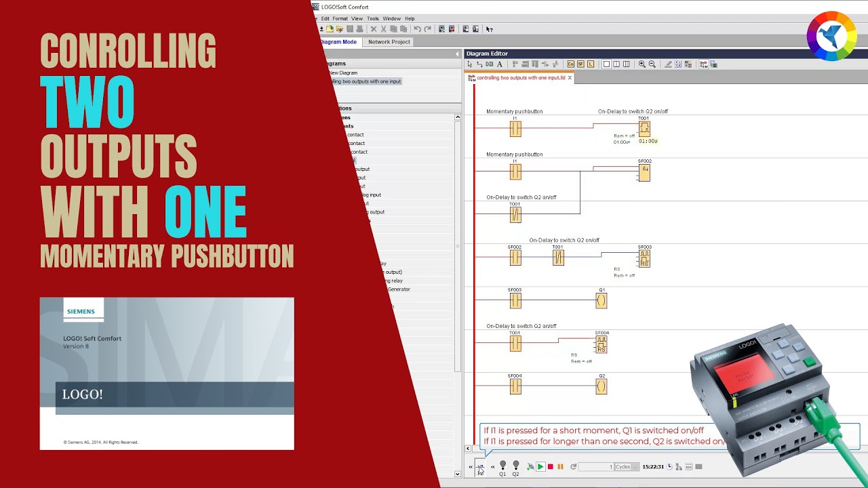The width and height of the screenshot is (868, 488).
Task: Pause the simulation with the orange button
Action: pyautogui.click(x=560, y=467)
